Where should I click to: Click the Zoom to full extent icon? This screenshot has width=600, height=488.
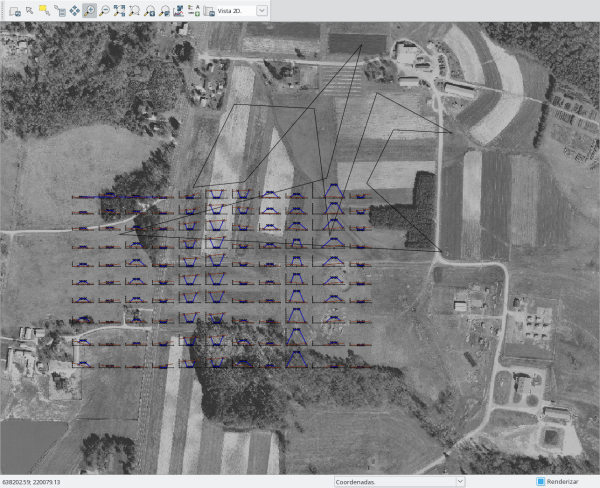click(120, 10)
